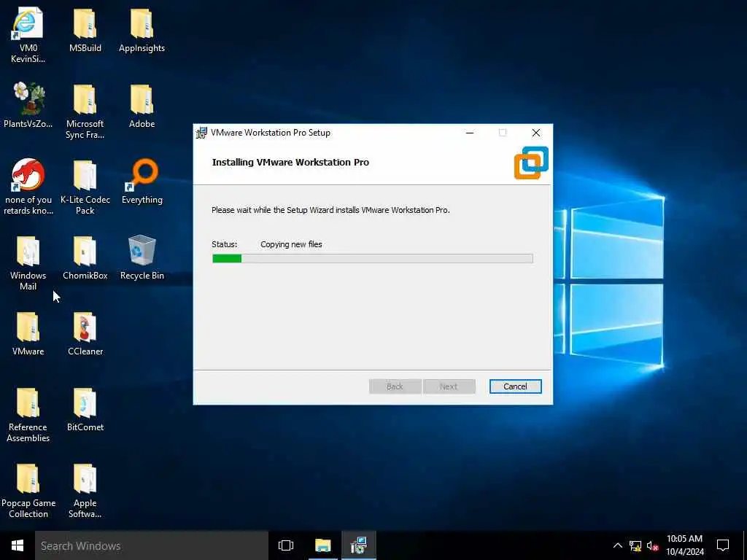Screen dimensions: 747x560
Task: Click the disabled Next button
Action: [449, 386]
